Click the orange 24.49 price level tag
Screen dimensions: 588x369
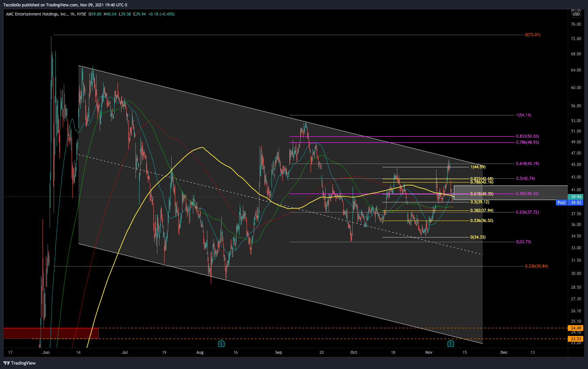[x=576, y=328]
